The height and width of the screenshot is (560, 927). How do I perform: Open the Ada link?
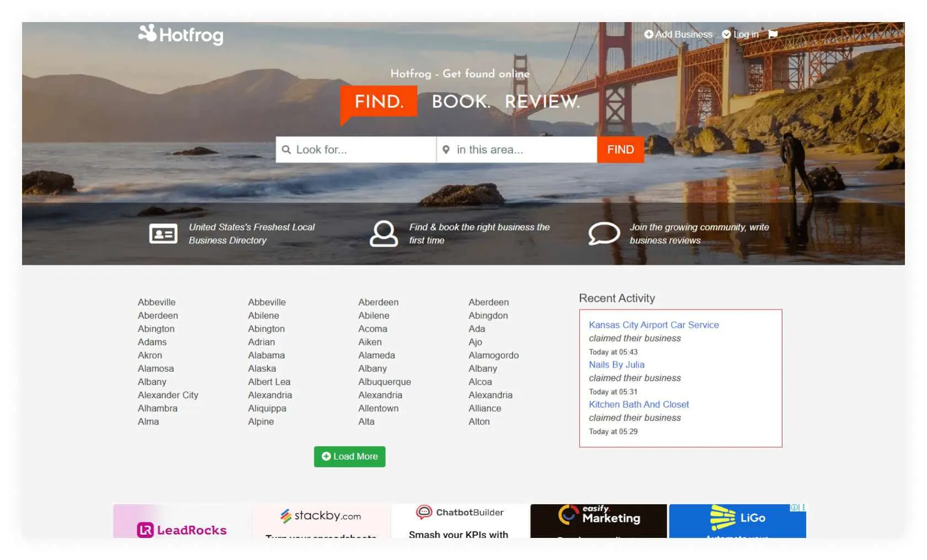coord(477,329)
